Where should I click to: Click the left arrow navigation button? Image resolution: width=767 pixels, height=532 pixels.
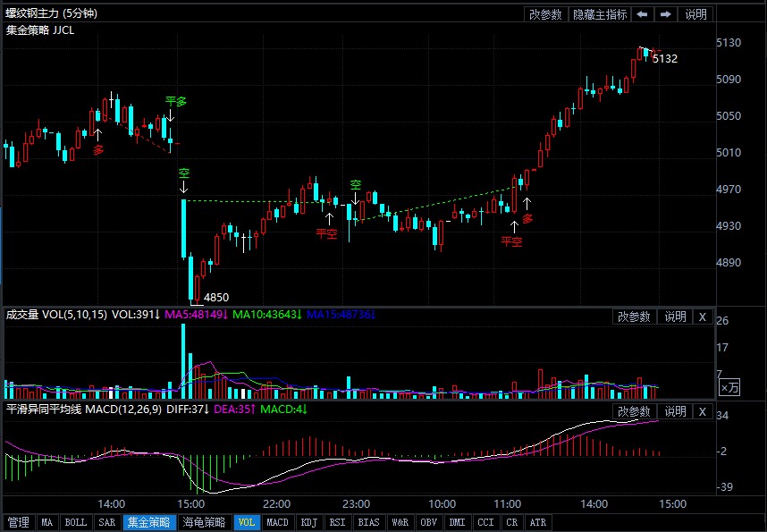pyautogui.click(x=643, y=14)
